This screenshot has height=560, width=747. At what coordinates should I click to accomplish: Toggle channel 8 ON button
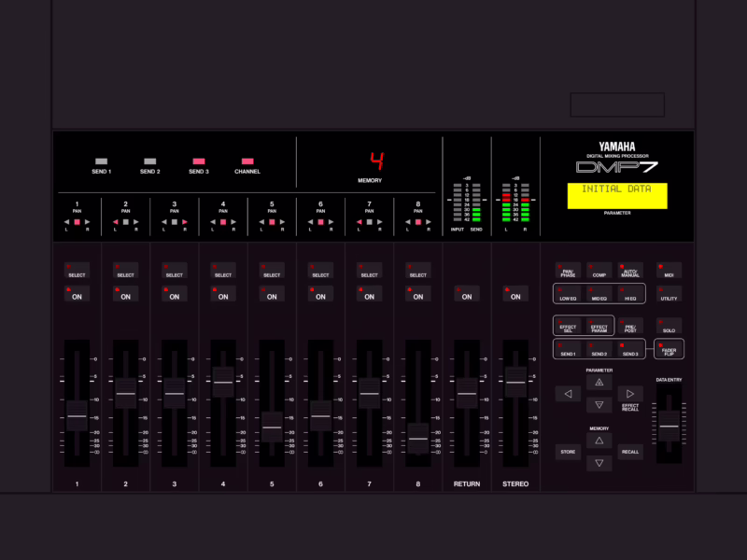pos(417,293)
